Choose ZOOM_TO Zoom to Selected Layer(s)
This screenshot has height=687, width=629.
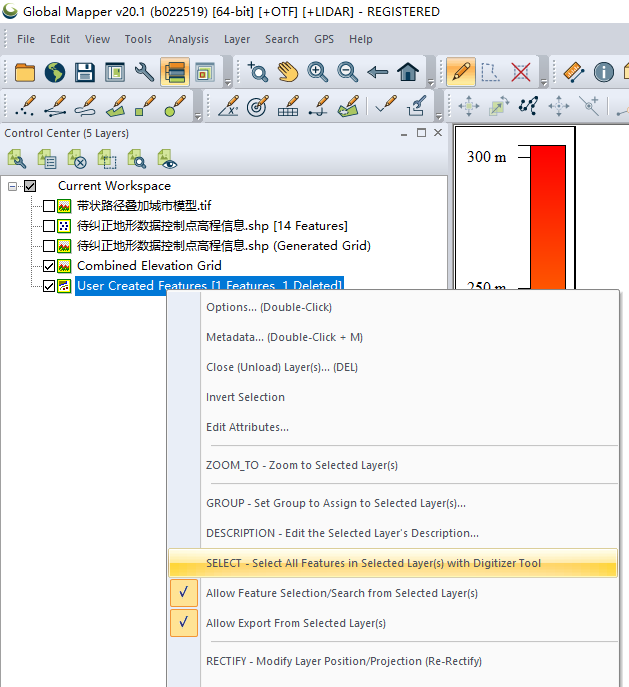tap(393, 465)
